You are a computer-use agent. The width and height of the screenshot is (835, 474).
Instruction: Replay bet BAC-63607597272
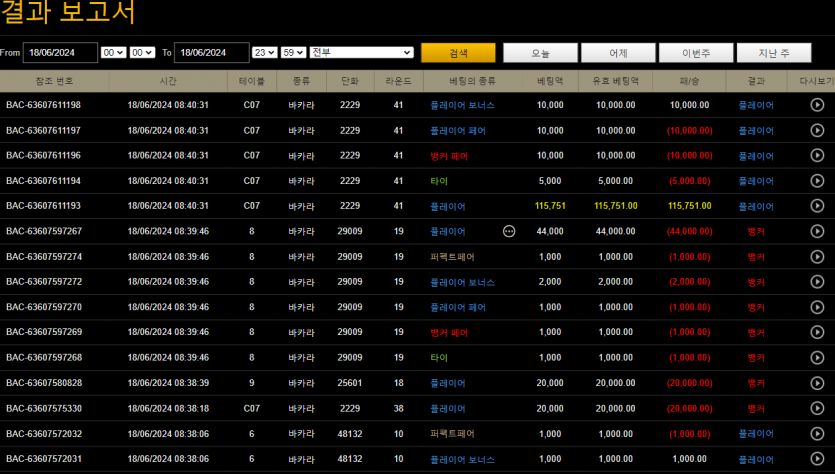click(x=817, y=282)
